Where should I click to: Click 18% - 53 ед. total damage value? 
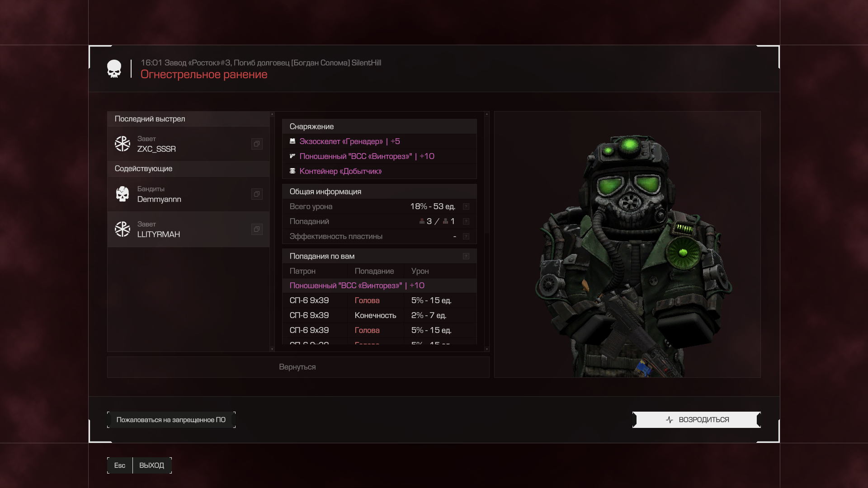pos(433,206)
